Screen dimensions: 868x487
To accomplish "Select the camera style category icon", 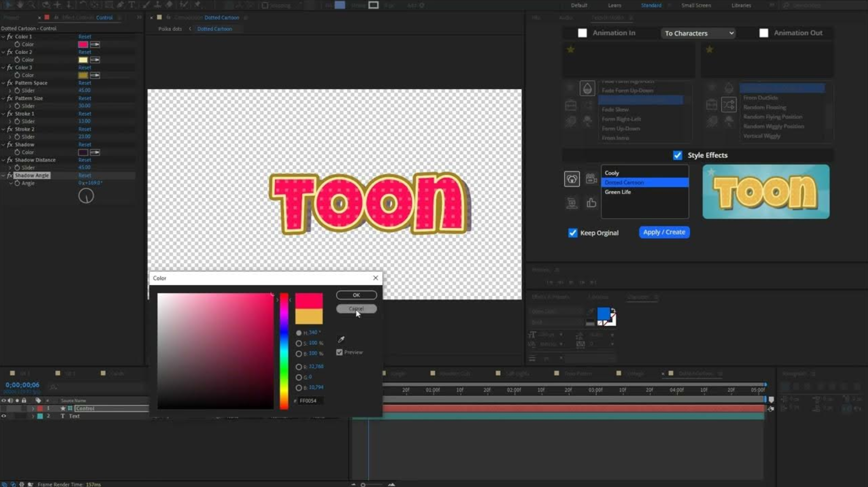I will click(591, 178).
